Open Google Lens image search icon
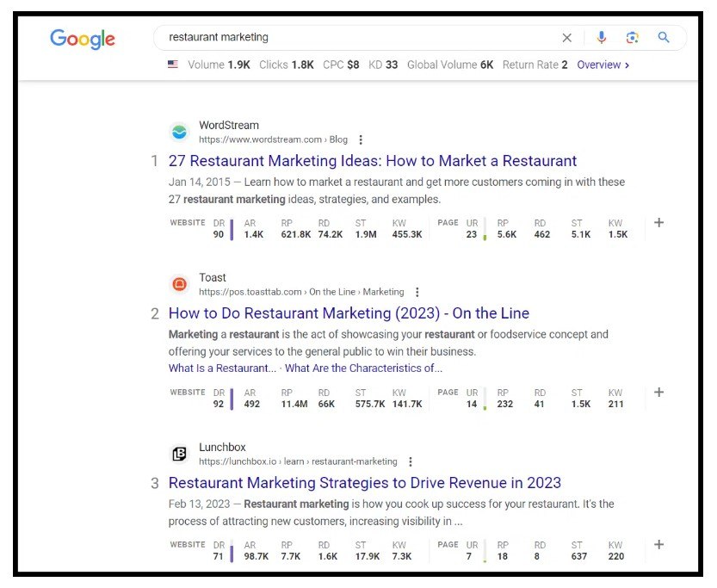The image size is (717, 588). coord(632,38)
